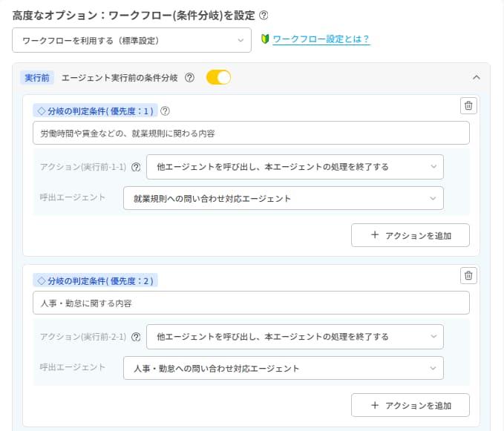The height and width of the screenshot is (431, 504).
Task: Click the 労働時間や賃金 condition input field
Action: pos(251,134)
